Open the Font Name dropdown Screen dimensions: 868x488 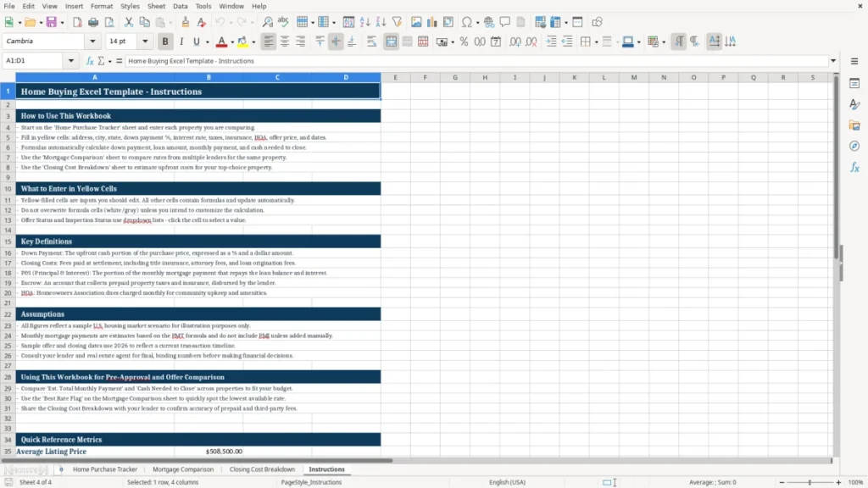pos(92,41)
